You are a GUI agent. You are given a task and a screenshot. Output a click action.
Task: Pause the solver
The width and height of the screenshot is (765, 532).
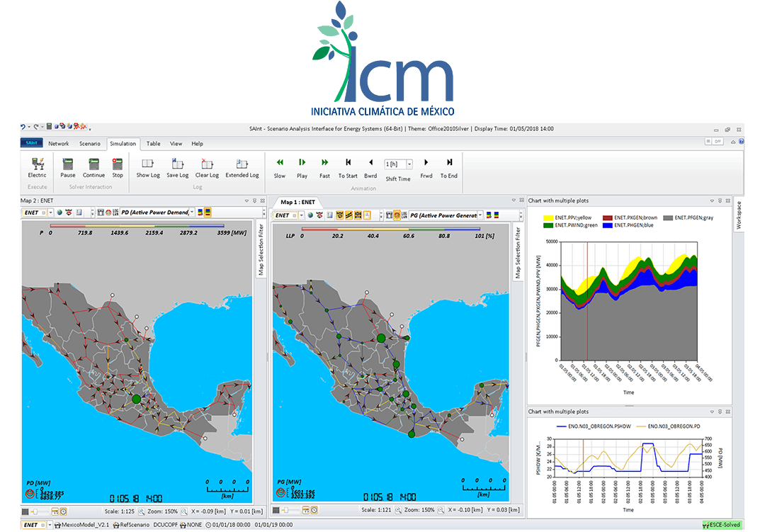click(68, 166)
